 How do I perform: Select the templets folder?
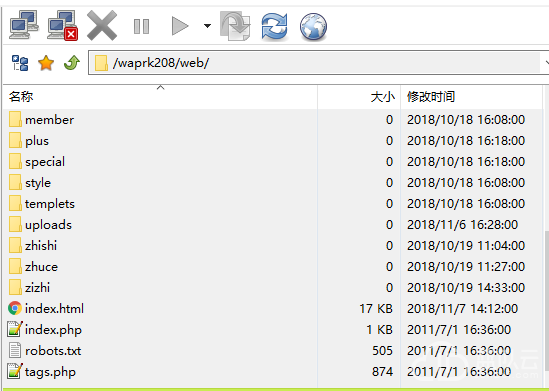point(273,204)
